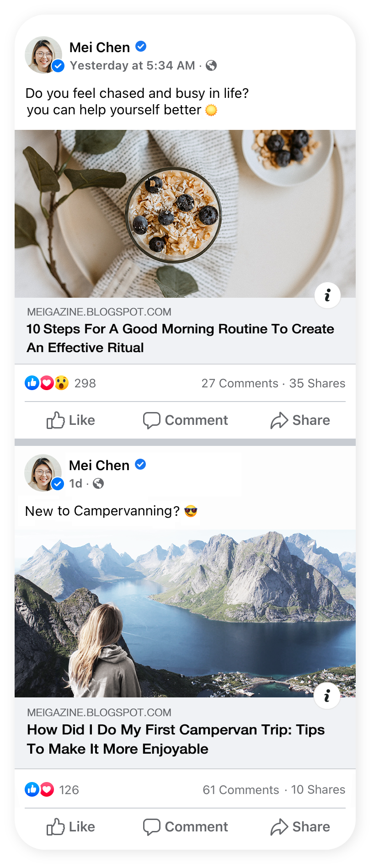View the 10 Shares on campervan post
The width and height of the screenshot is (374, 868).
click(318, 790)
